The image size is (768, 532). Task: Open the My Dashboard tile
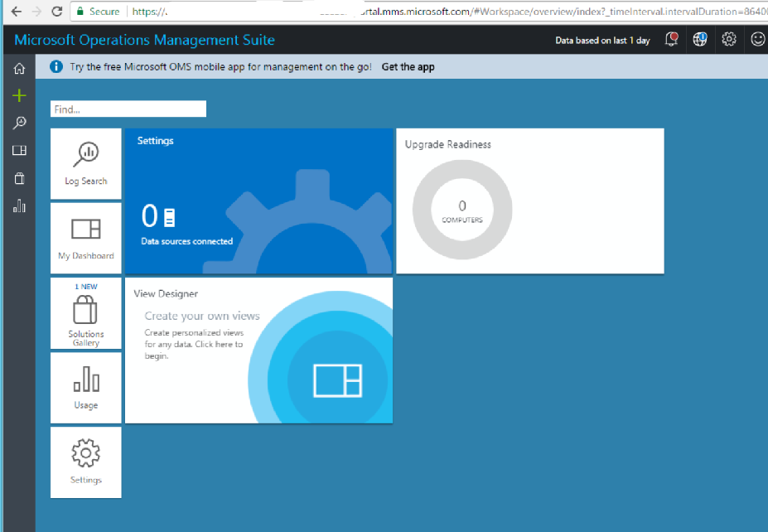[85, 238]
